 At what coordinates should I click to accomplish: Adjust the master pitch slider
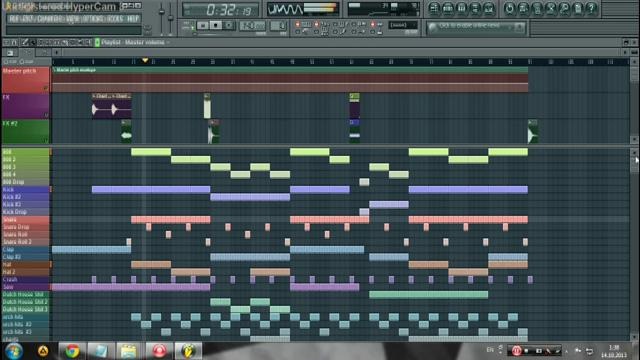coord(171,18)
